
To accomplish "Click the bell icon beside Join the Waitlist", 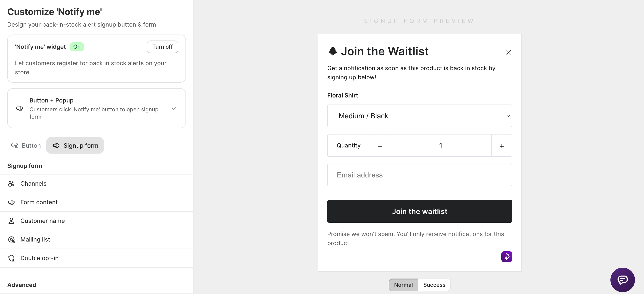I will (x=333, y=51).
